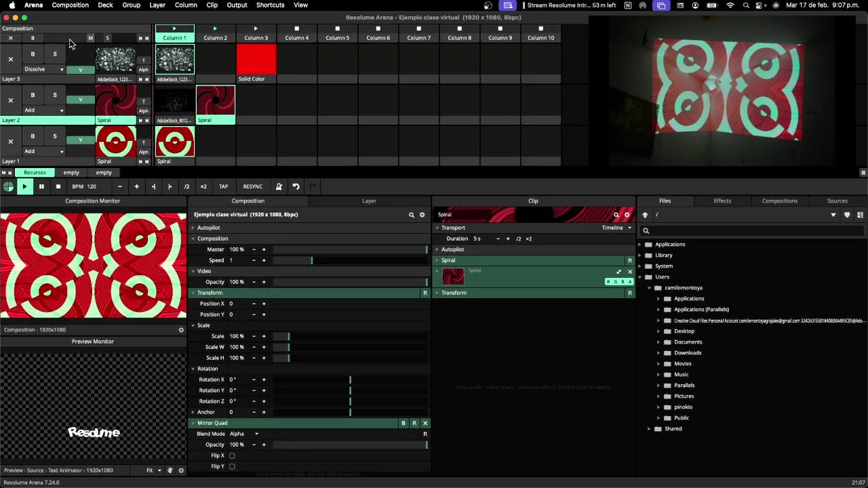Open Preview Monitor settings gear
The image size is (868, 488).
pos(181,470)
